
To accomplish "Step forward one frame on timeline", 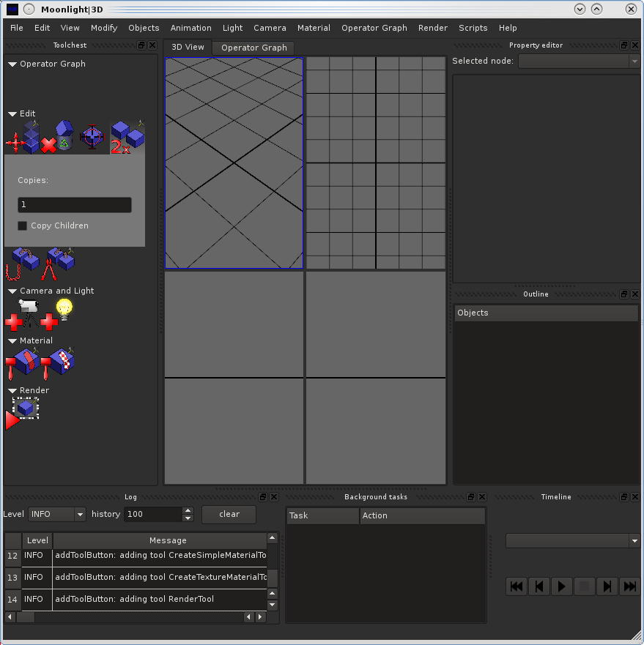I will 607,586.
